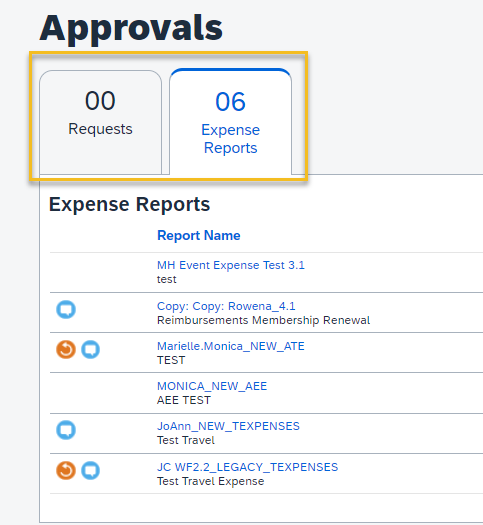
Task: Open JC WF2.2_LEGACY_TEXPENSES report link
Action: click(x=247, y=467)
